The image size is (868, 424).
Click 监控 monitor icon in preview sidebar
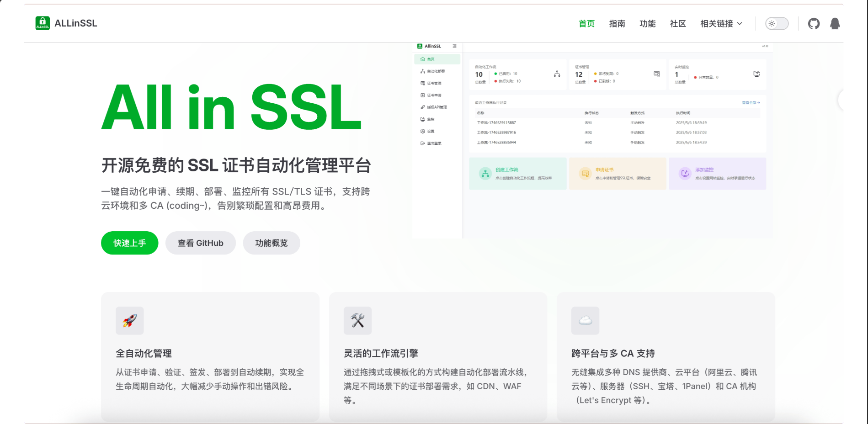[423, 119]
